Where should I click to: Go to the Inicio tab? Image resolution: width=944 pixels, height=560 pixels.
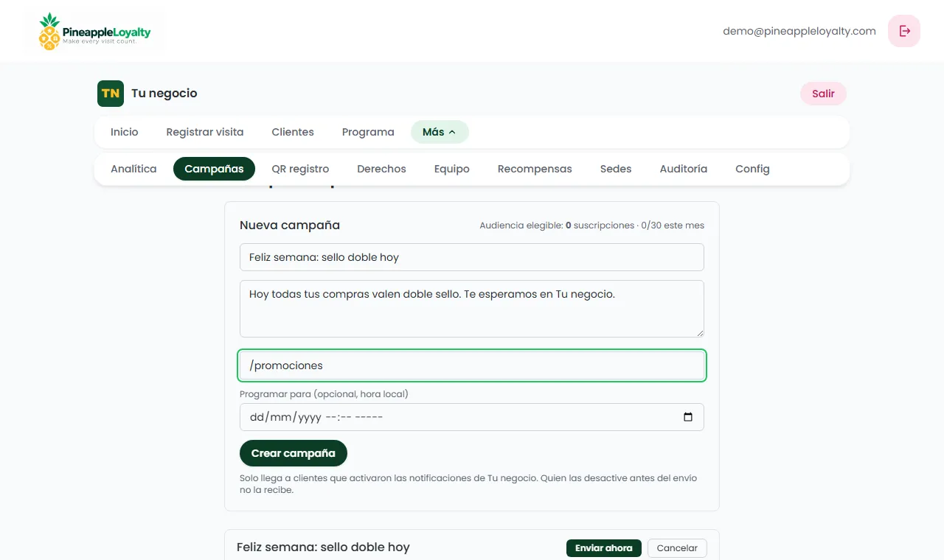coord(125,132)
